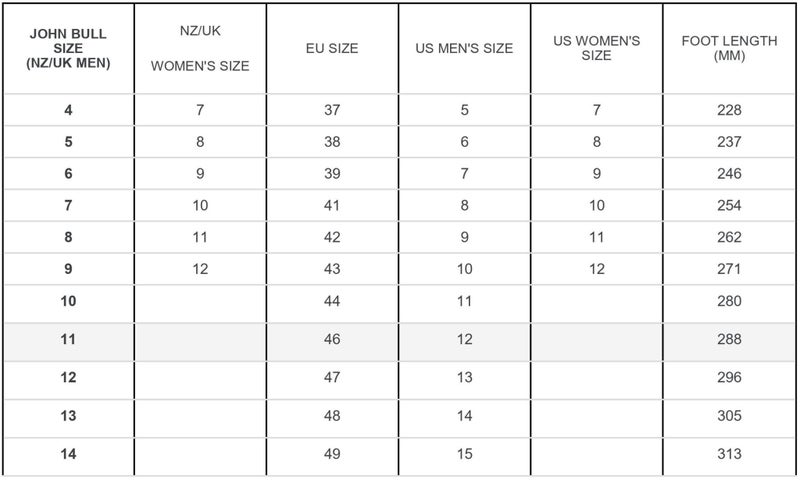Select the US MEN'S SIZE header
This screenshot has height=483, width=800.
coord(464,48)
